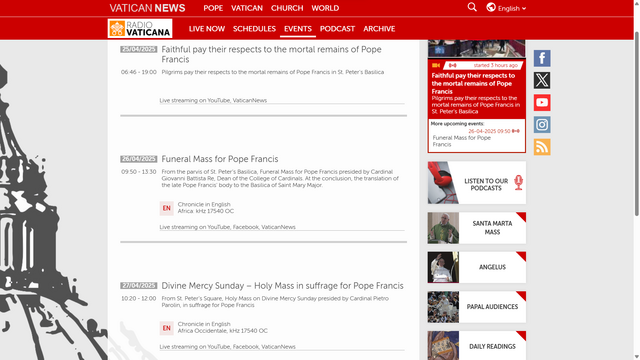Go to the SCHEDULES tab
This screenshot has width=640, height=360.
coord(254,29)
